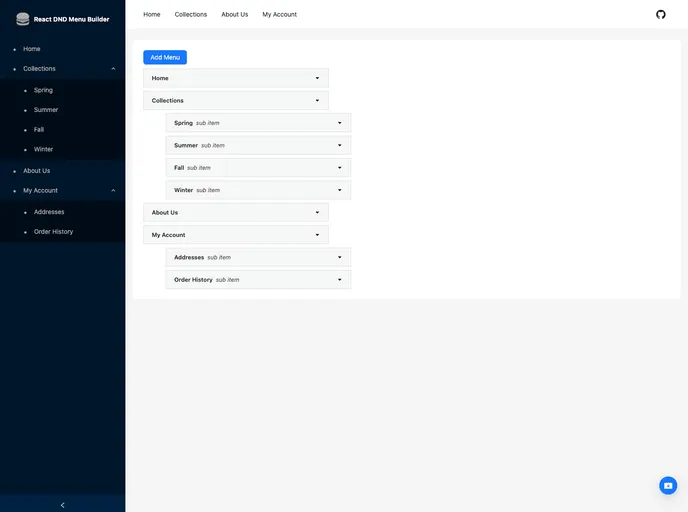This screenshot has height=512, width=688.
Task: Expand the Home menu item dropdown
Action: 317,78
